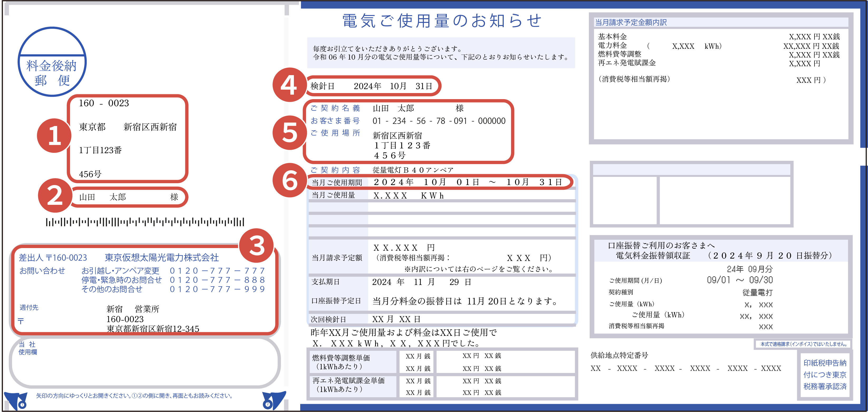Click the 昨年XX月ご使用量および料金 sentence

[404, 338]
